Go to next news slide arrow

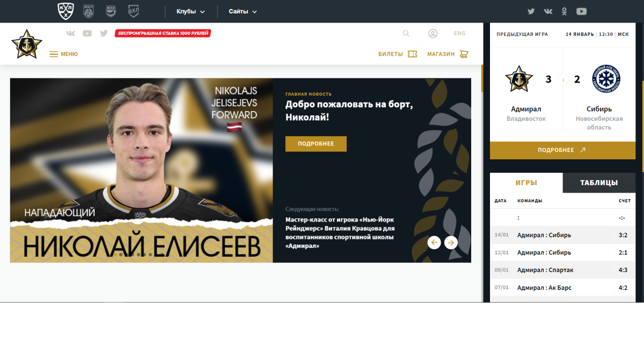pyautogui.click(x=451, y=243)
